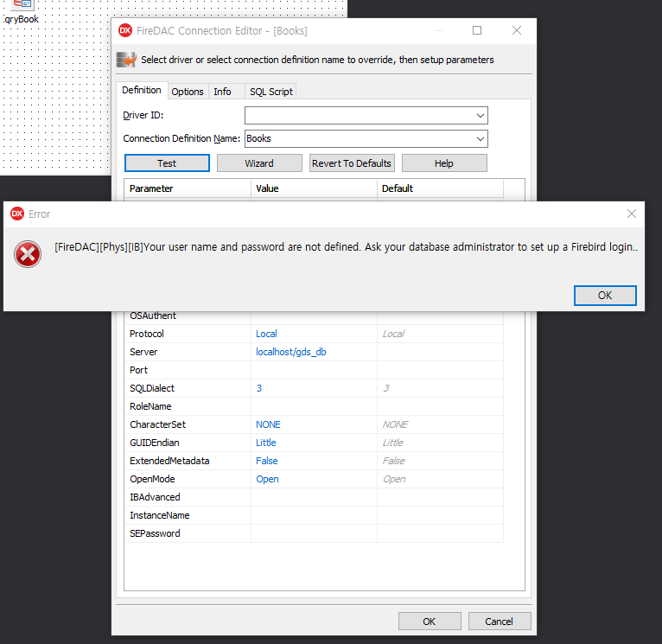
Task: Click the Help button
Action: (444, 163)
